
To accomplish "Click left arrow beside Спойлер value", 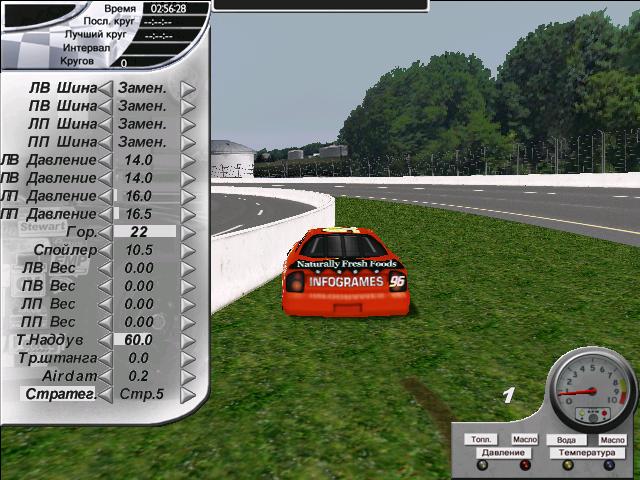I will [x=105, y=250].
